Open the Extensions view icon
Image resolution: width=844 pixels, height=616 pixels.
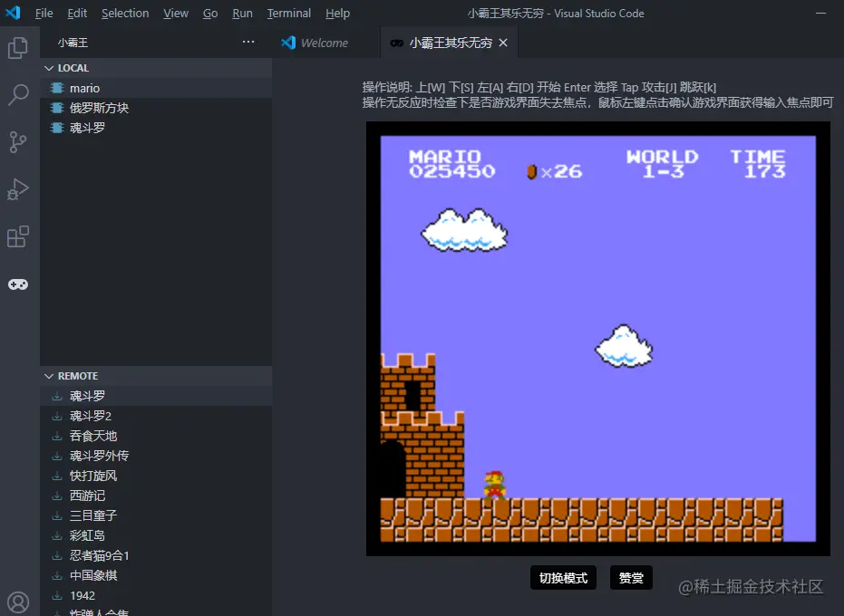pos(18,236)
